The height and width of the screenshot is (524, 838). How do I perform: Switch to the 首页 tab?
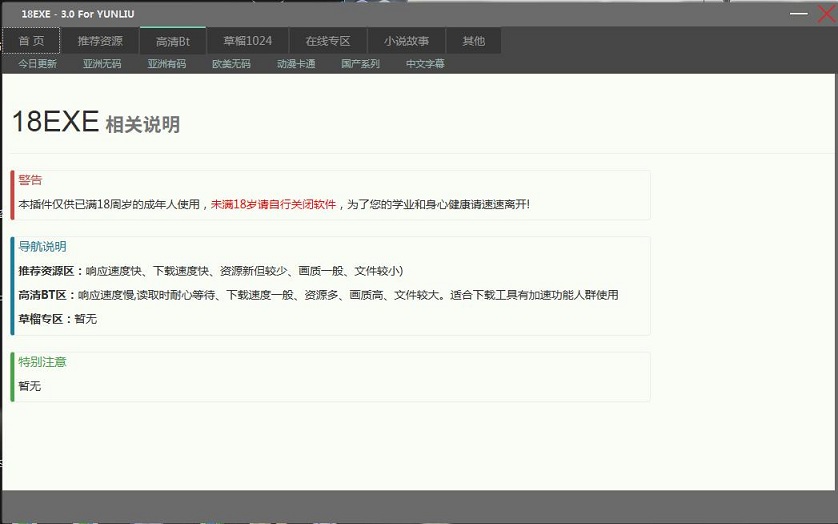(x=31, y=41)
